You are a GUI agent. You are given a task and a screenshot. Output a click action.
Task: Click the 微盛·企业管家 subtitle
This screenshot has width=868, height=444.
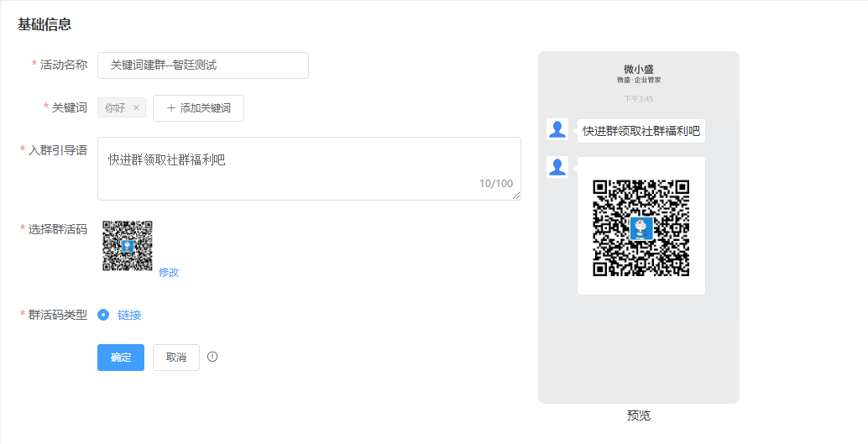pyautogui.click(x=639, y=81)
